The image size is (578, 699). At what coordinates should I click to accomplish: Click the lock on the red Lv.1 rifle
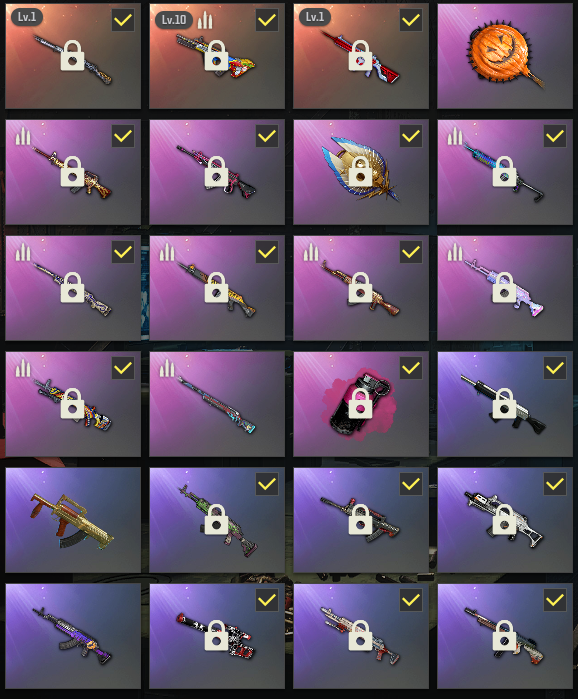click(x=361, y=56)
